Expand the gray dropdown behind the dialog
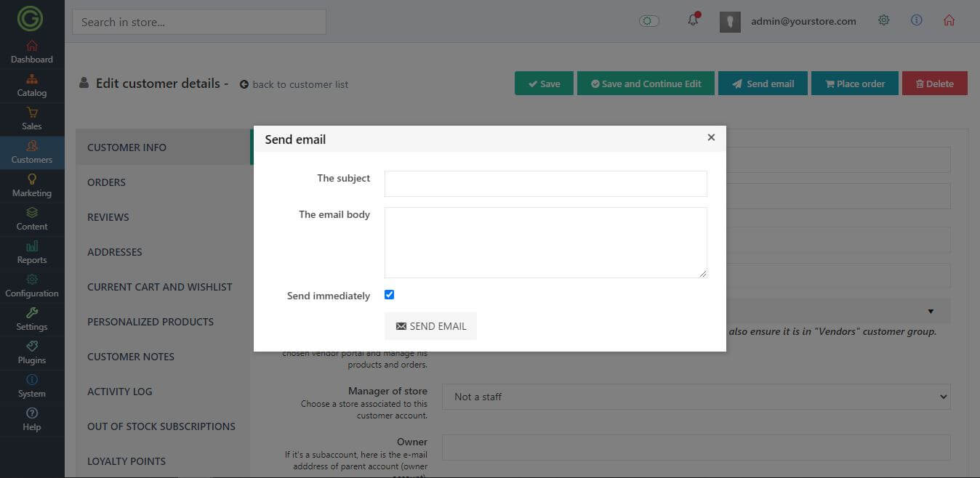Viewport: 980px width, 478px height. [838, 311]
